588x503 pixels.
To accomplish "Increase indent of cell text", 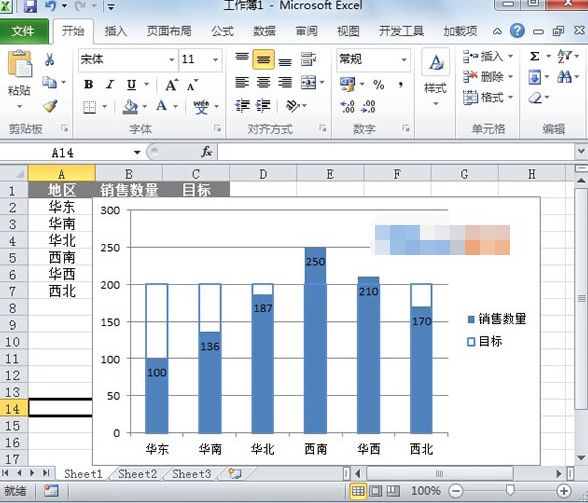I will 263,106.
